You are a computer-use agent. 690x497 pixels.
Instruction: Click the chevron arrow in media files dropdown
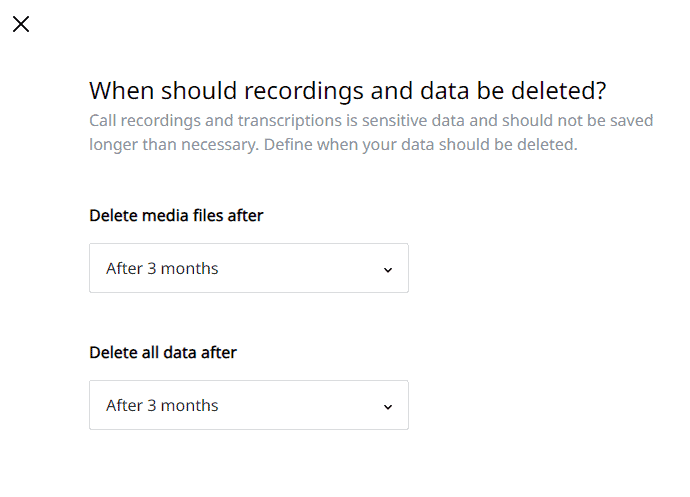tap(388, 269)
